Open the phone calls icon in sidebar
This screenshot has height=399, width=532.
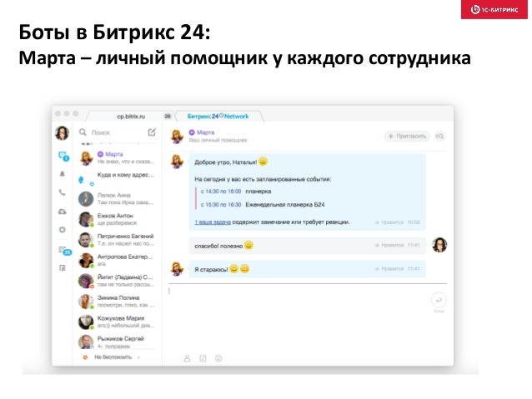(62, 192)
